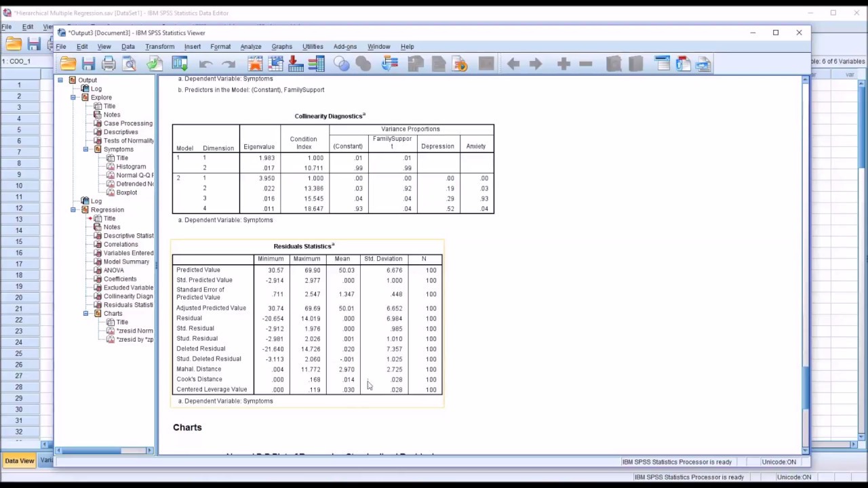Click the Mahal. Distance row label
This screenshot has width=868, height=488.
click(x=199, y=369)
